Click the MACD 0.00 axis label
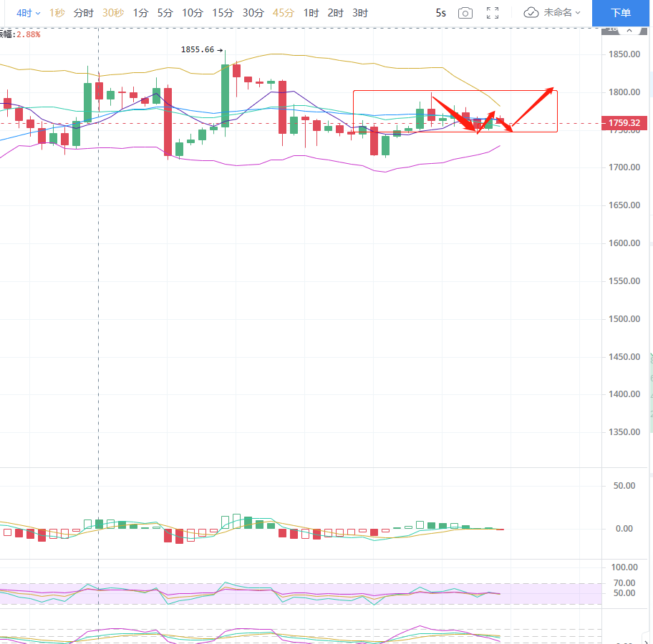The height and width of the screenshot is (644, 653). pos(624,529)
